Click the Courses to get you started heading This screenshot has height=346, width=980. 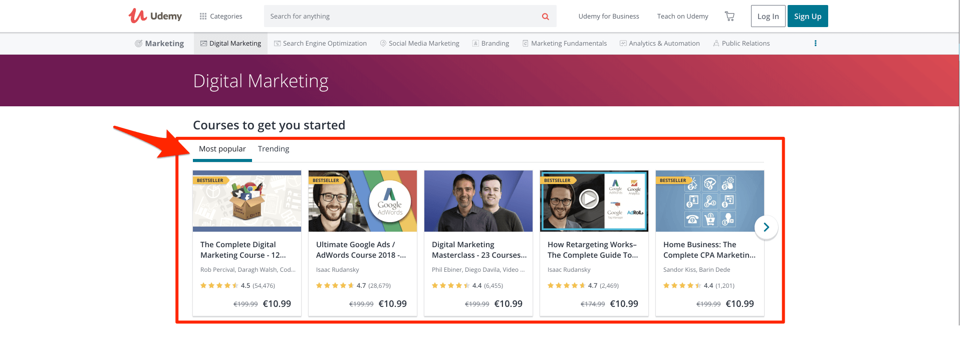click(x=269, y=125)
